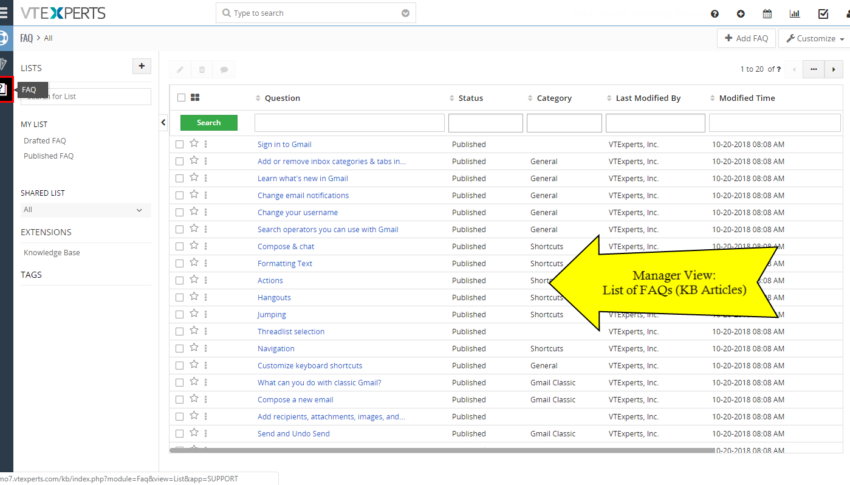
Task: Click the Status filter input field
Action: point(485,123)
